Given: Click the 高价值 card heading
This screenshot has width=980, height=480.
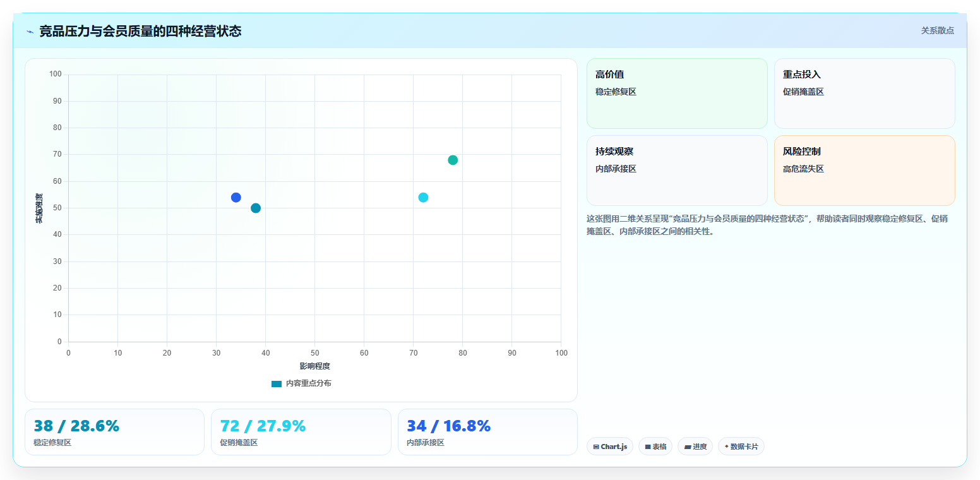Looking at the screenshot, I should (610, 75).
